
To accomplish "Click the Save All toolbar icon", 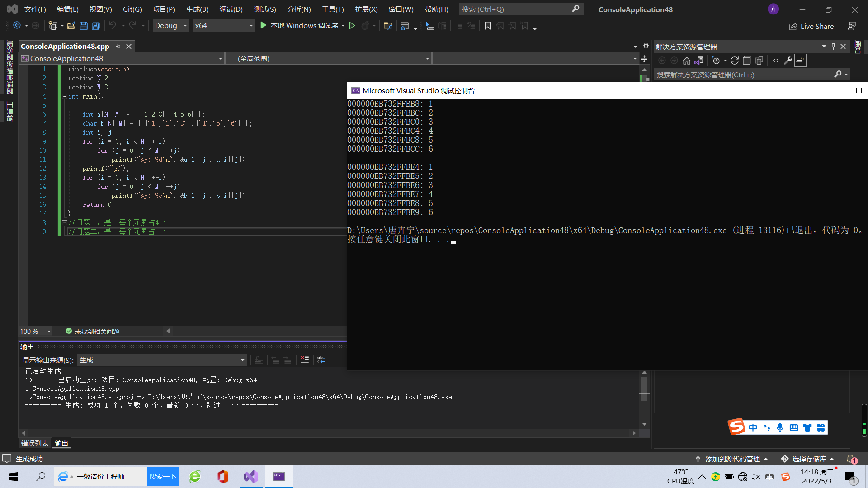I will (x=96, y=26).
